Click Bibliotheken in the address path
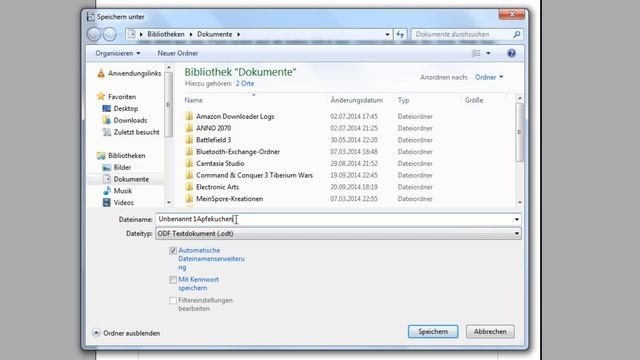This screenshot has height=360, width=640. point(166,34)
